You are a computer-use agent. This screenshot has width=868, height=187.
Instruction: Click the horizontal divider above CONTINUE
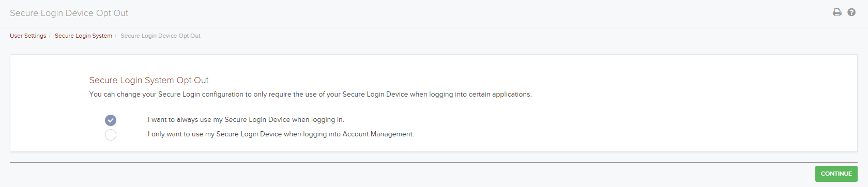pos(434,163)
